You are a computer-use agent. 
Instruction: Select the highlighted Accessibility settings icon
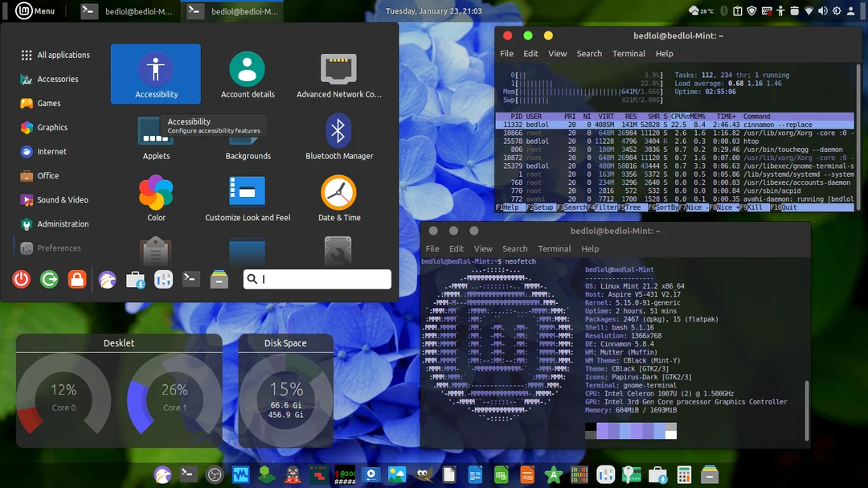155,73
